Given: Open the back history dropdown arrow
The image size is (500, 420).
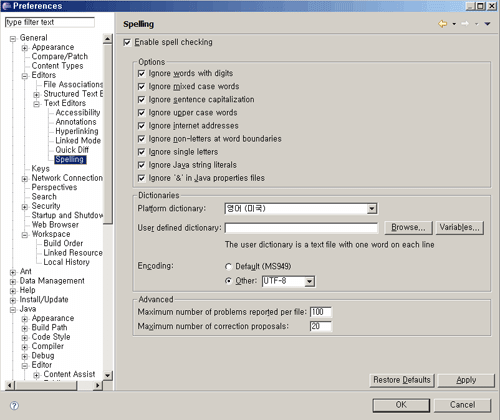Looking at the screenshot, I should tap(454, 24).
